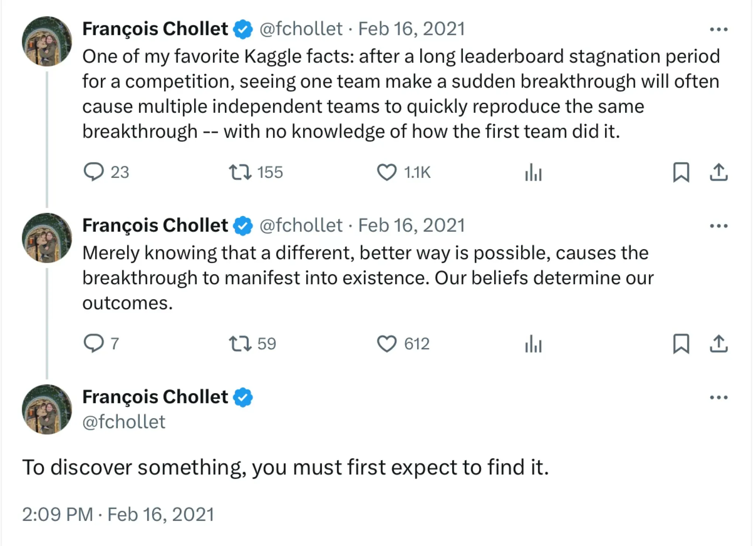Open more options on first tweet
Viewport: 756px width, 546px height.
click(718, 29)
